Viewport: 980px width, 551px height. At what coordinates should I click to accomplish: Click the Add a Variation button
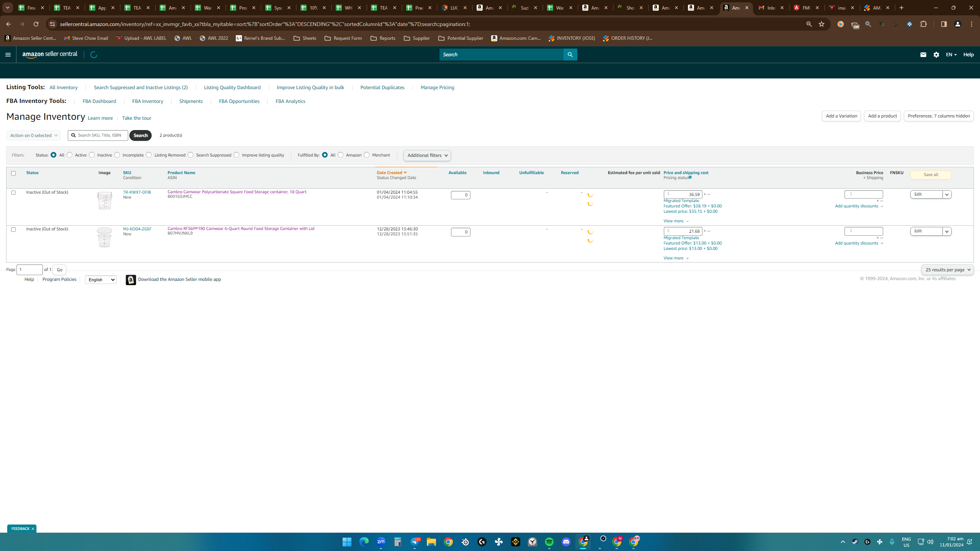841,116
